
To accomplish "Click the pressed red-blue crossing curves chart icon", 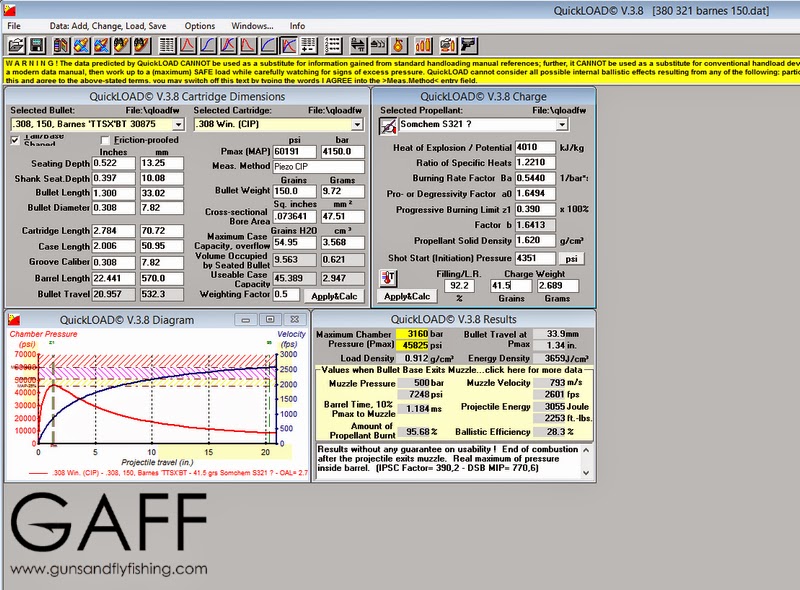I will click(x=288, y=46).
